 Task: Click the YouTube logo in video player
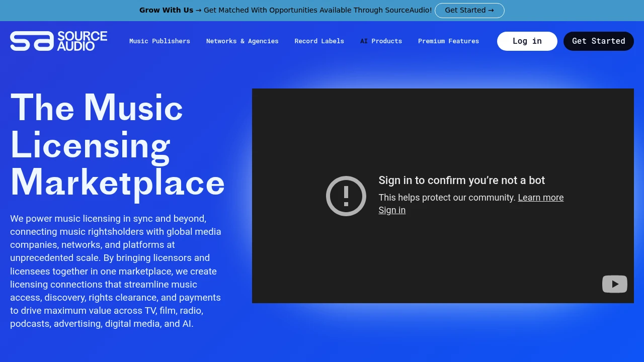click(615, 284)
